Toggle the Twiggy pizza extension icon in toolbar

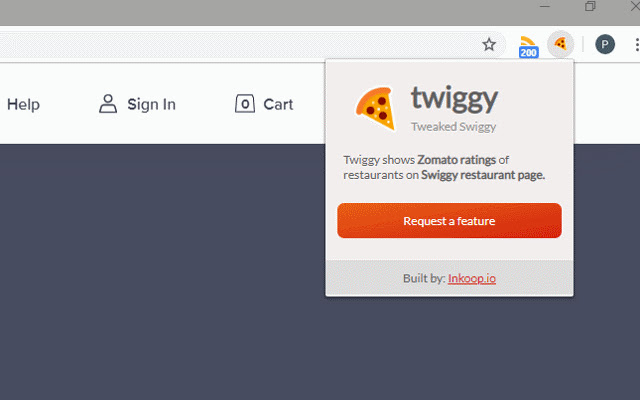click(560, 44)
